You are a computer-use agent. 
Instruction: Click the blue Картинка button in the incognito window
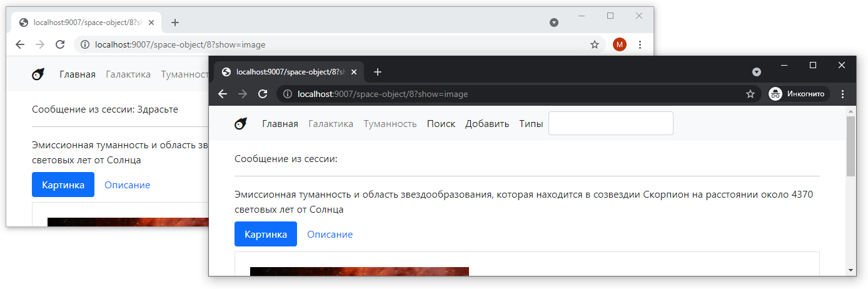(x=265, y=234)
